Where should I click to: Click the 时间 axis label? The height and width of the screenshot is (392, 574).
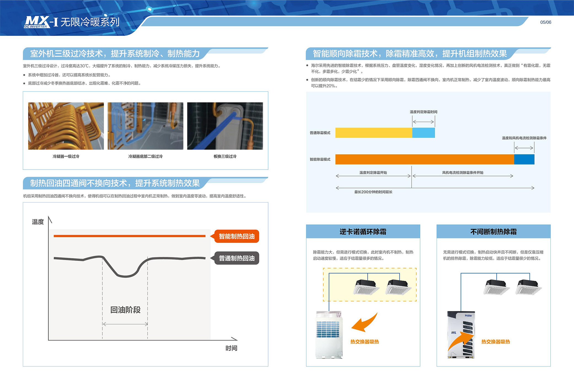tap(231, 348)
